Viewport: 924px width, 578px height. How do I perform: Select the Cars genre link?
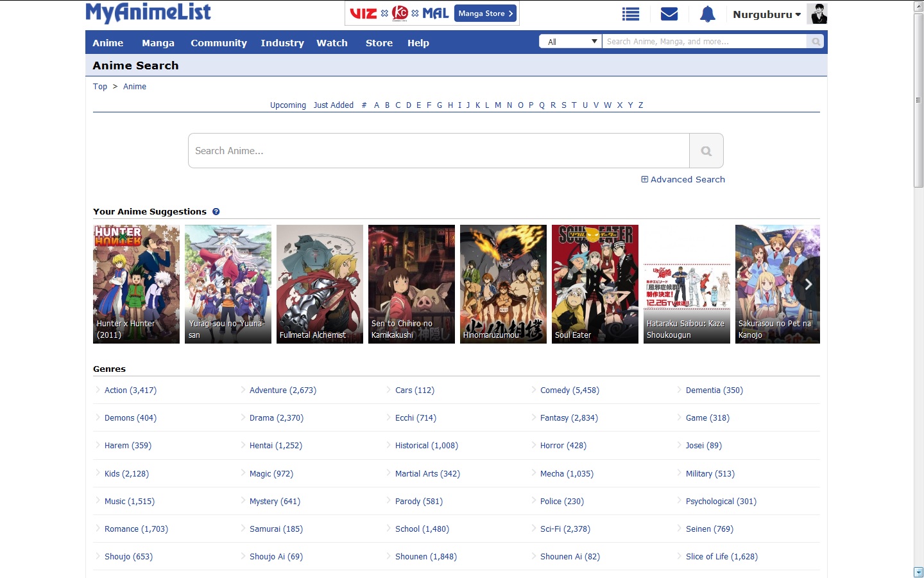pos(415,390)
